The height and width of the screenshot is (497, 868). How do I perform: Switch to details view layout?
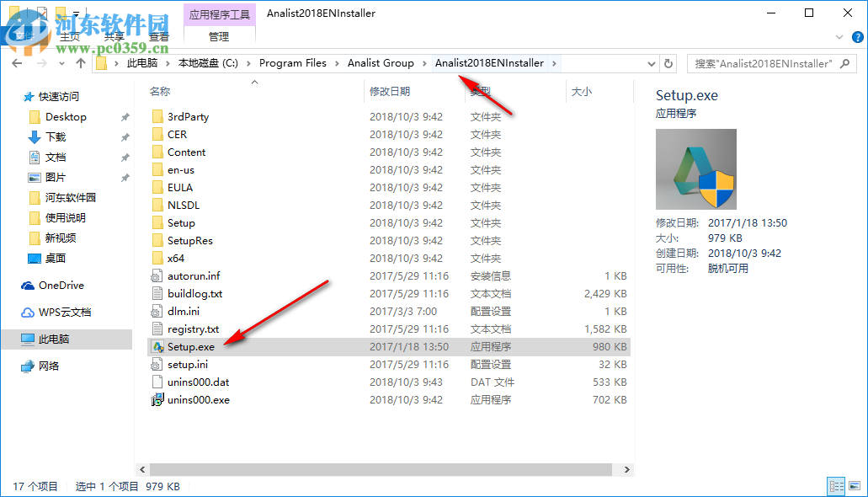pyautogui.click(x=837, y=486)
